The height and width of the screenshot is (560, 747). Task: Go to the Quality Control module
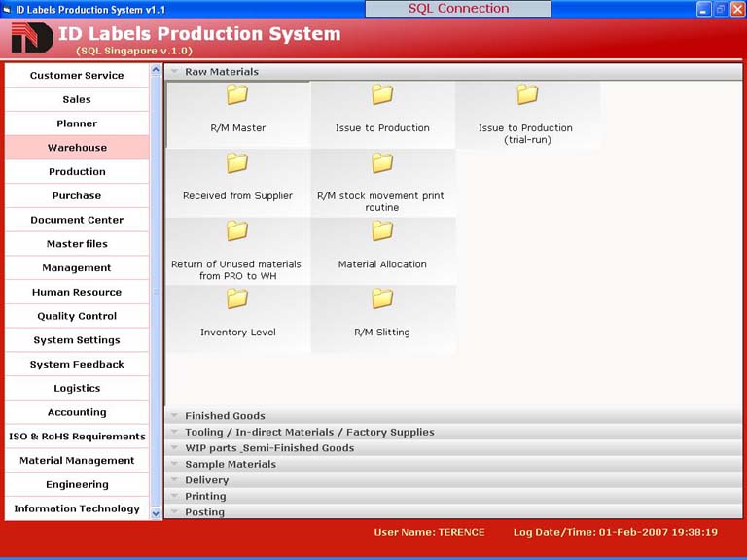(77, 317)
